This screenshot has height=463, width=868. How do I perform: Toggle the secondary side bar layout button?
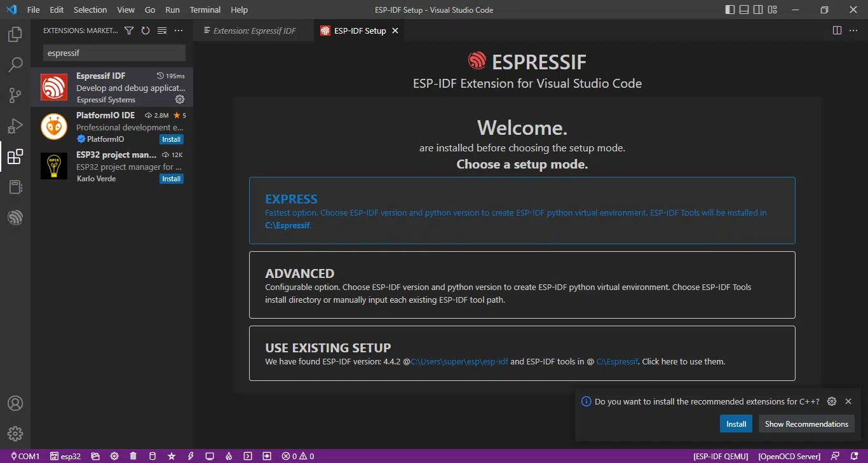pyautogui.click(x=758, y=10)
